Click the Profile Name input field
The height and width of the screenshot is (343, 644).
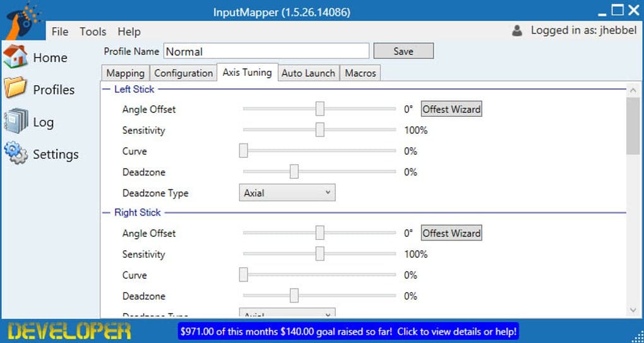[x=266, y=51]
